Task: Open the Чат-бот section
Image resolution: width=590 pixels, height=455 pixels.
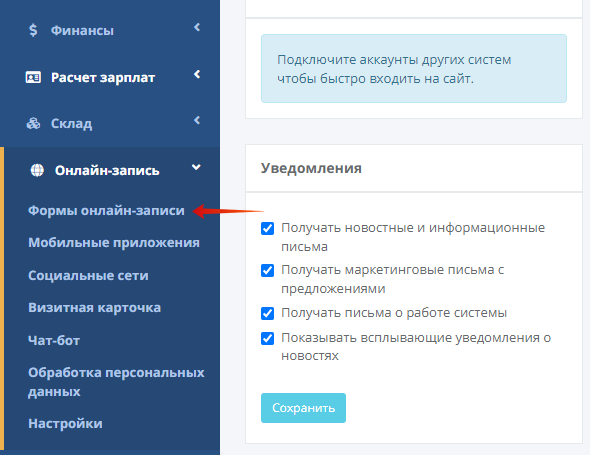Action: (54, 340)
